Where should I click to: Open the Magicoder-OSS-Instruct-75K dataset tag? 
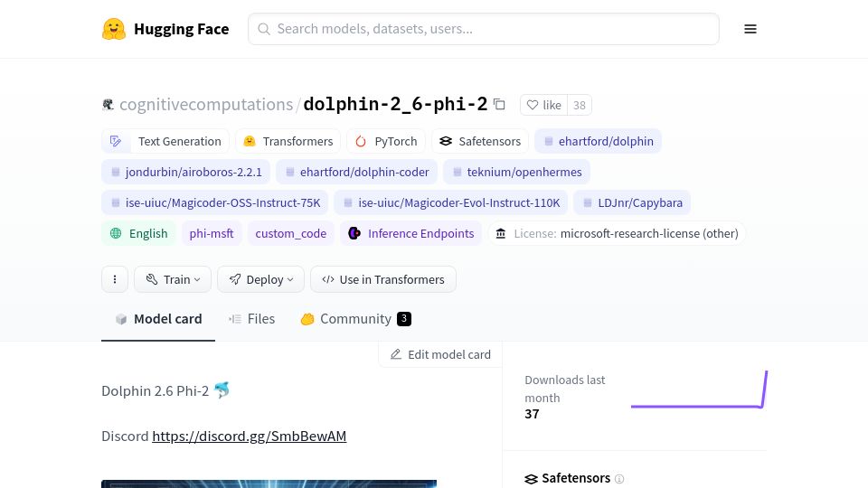pyautogui.click(x=215, y=202)
